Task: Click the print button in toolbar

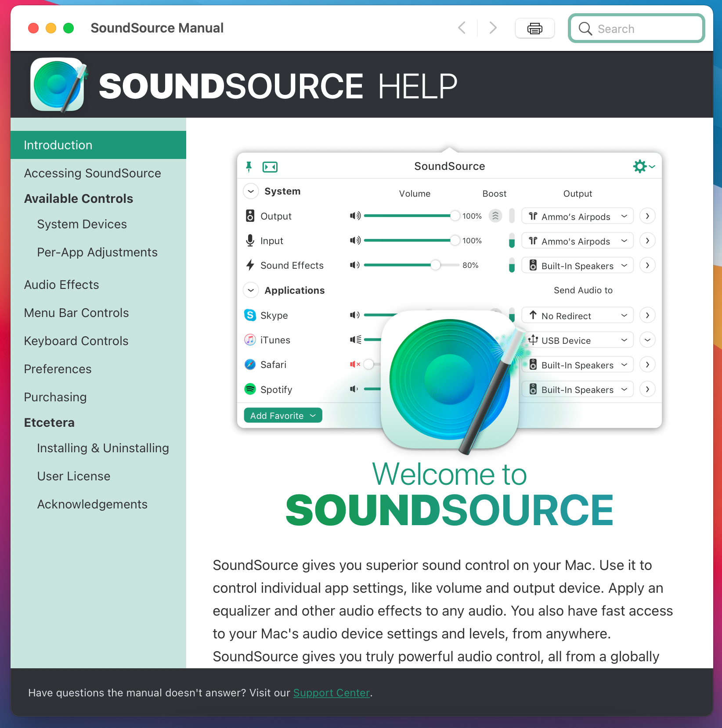Action: click(x=534, y=29)
